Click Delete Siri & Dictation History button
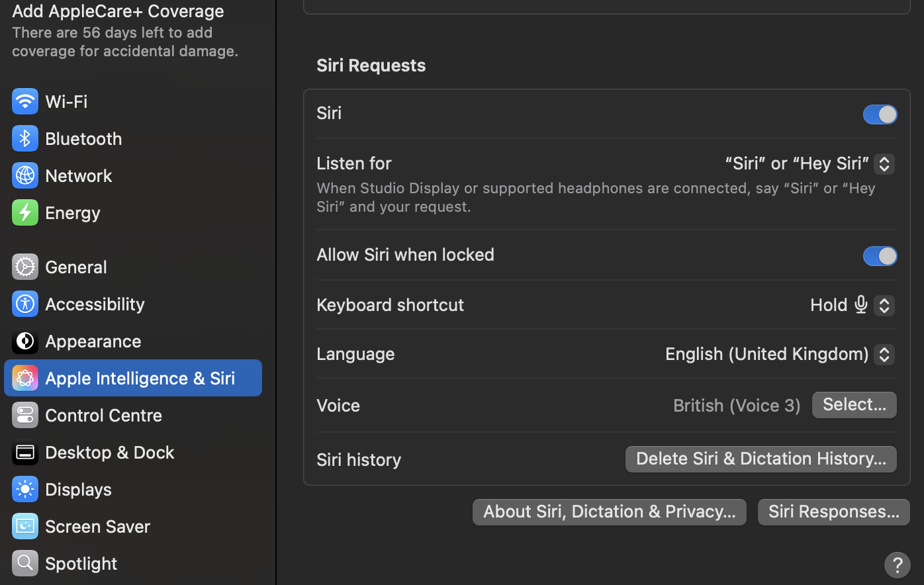924x585 pixels. (761, 459)
